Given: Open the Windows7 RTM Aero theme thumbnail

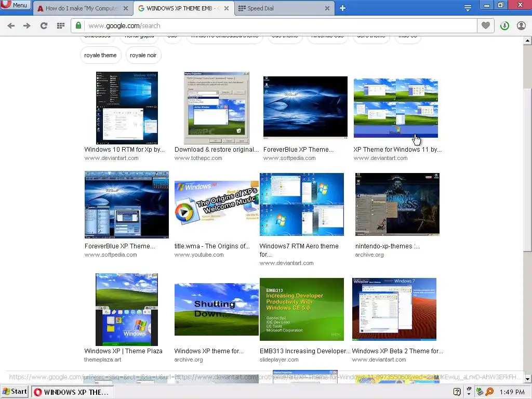Looking at the screenshot, I should point(302,204).
